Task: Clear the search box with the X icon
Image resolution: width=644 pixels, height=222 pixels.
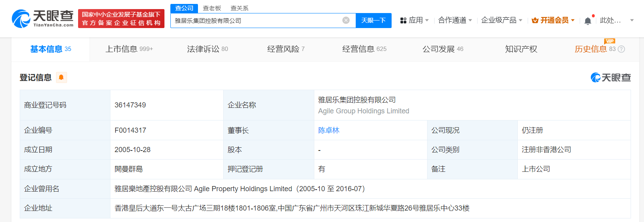Action: 346,20
